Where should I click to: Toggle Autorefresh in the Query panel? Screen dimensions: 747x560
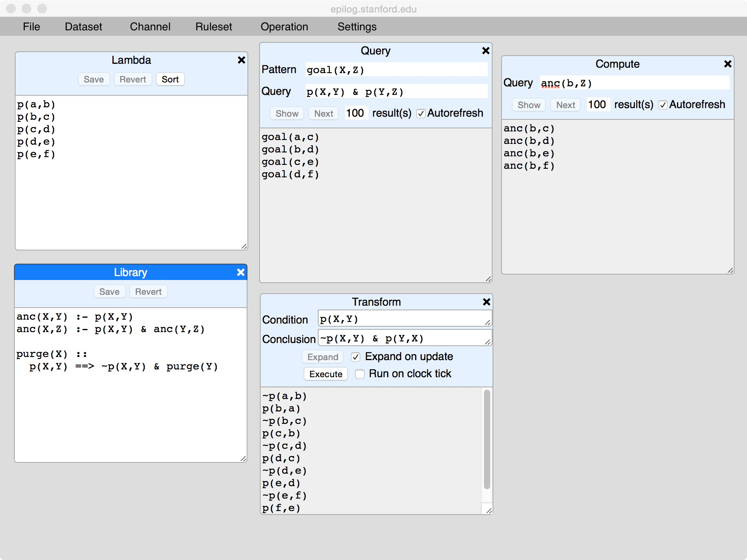click(x=421, y=114)
